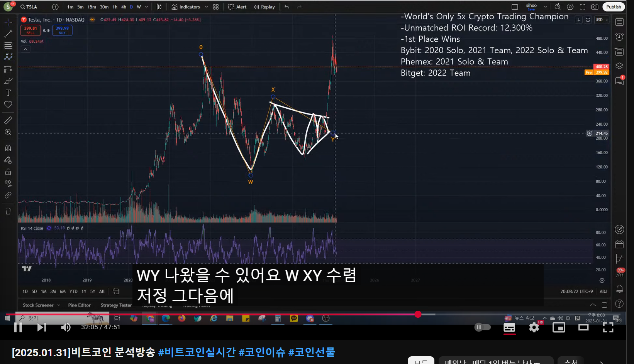Screen dimensions: 634x364
Task: Open indicator templates grid
Action: click(x=216, y=7)
